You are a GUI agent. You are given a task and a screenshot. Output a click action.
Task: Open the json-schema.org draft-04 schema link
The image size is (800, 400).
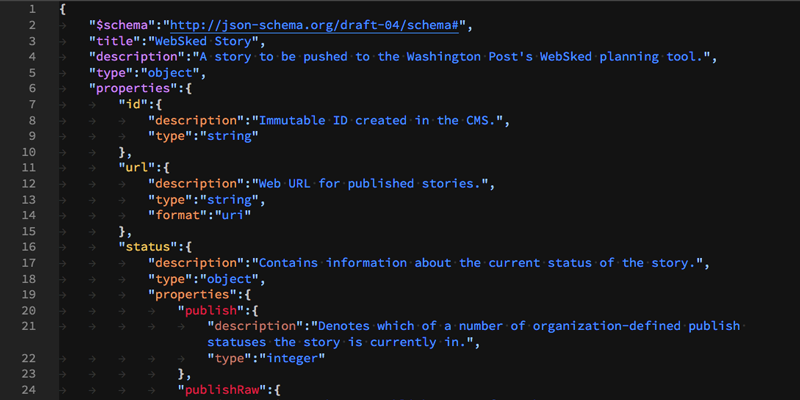[314, 25]
